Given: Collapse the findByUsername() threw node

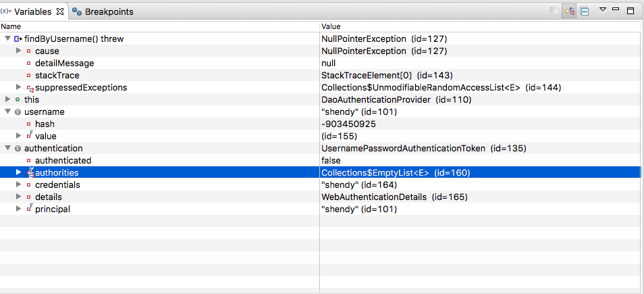Looking at the screenshot, I should tap(7, 39).
